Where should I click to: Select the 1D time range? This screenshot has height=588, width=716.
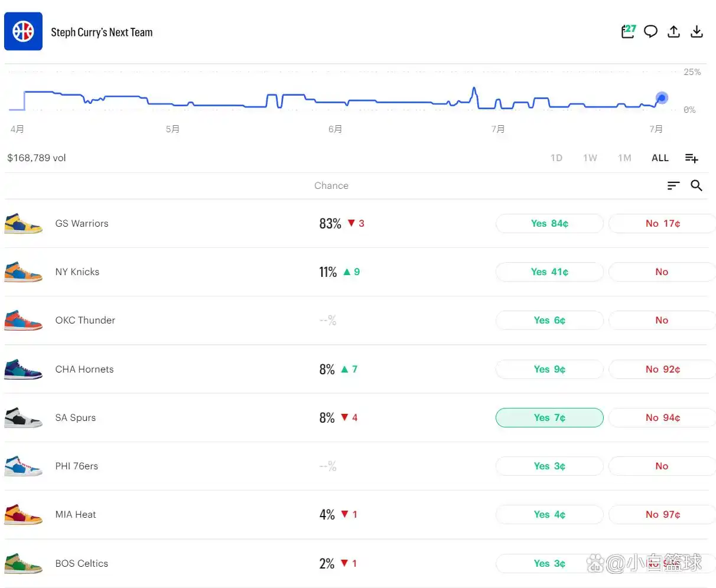[556, 158]
